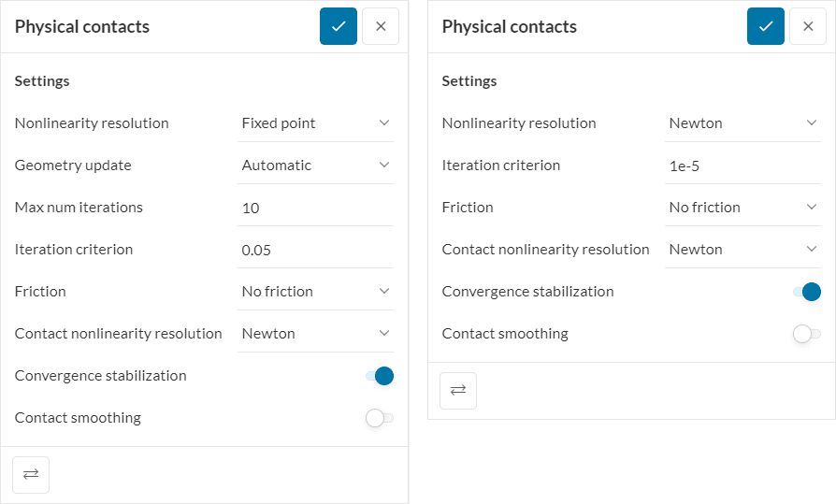
Task: Open the Friction dropdown in right panel
Action: [742, 208]
